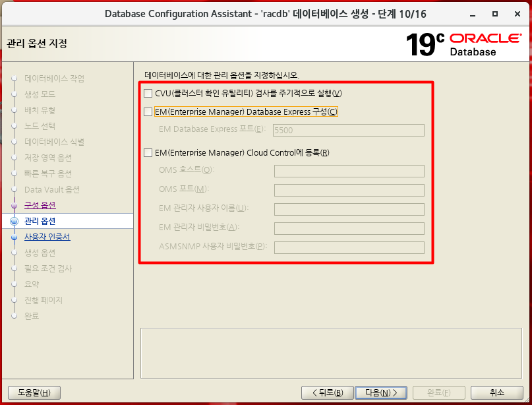
Task: Check EM Database Express 구성 option
Action: click(148, 111)
